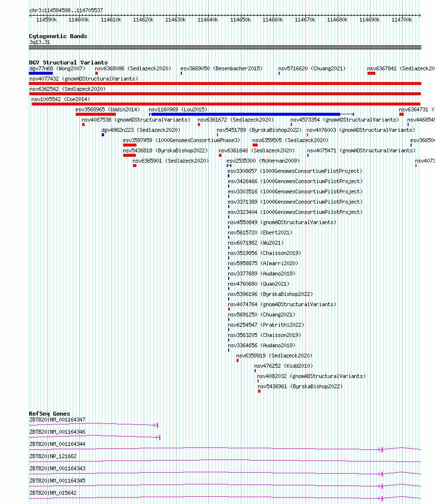Image resolution: width=435 pixels, height=504 pixels.
Task: Select nsv4573354 (gnomADStructuralVariants) label
Action: [x=345, y=120]
